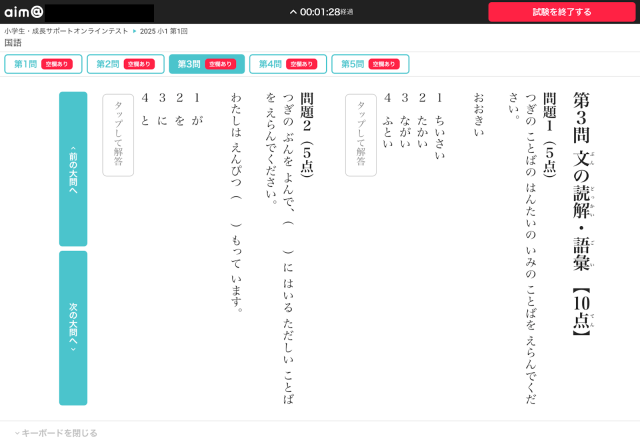This screenshot has height=445, width=640.
Task: Advance with 次の大問へ
Action: pos(73,327)
